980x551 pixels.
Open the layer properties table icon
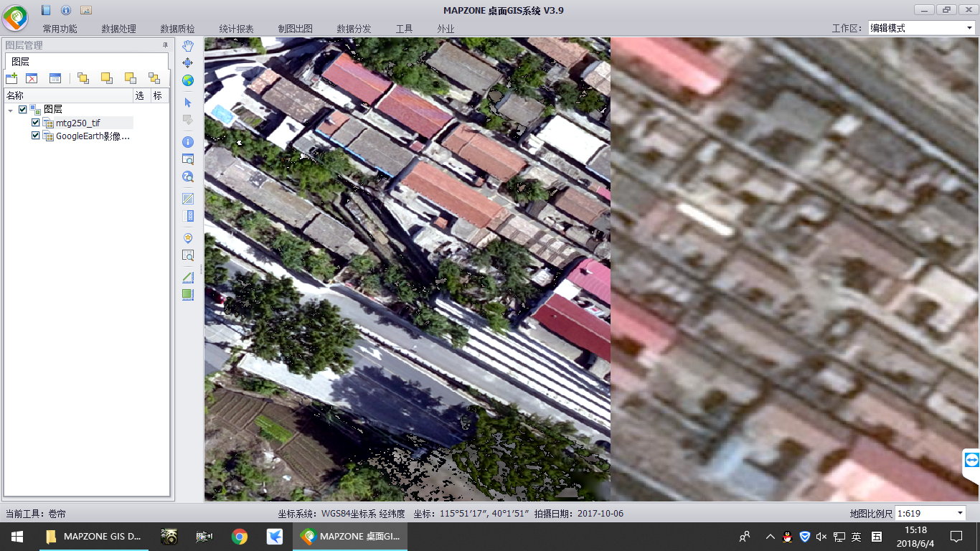[55, 78]
